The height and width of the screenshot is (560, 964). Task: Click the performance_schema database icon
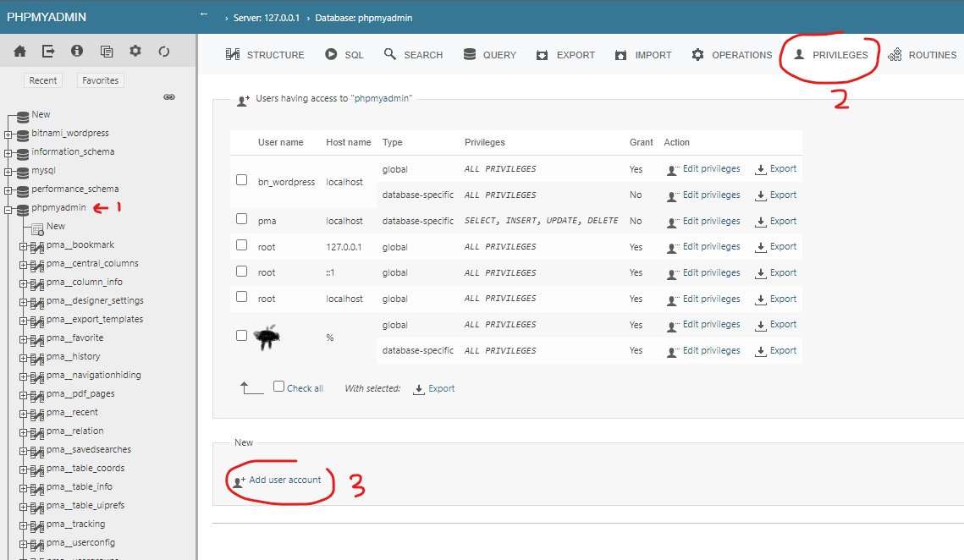coord(23,191)
